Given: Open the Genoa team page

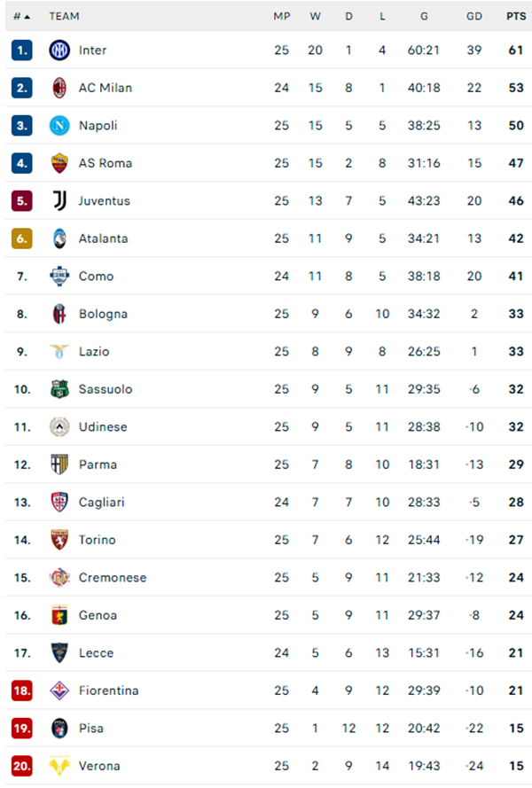Looking at the screenshot, I should click(x=99, y=615).
